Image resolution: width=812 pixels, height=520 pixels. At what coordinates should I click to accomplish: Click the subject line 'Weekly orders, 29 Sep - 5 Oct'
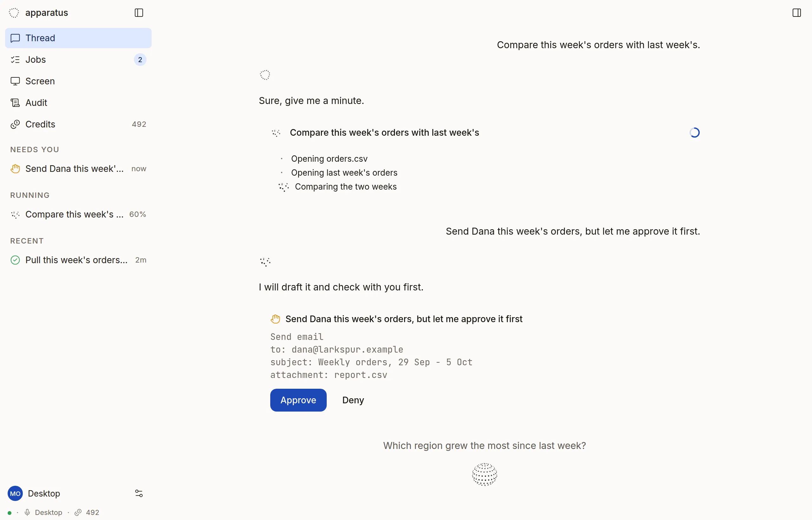(371, 362)
